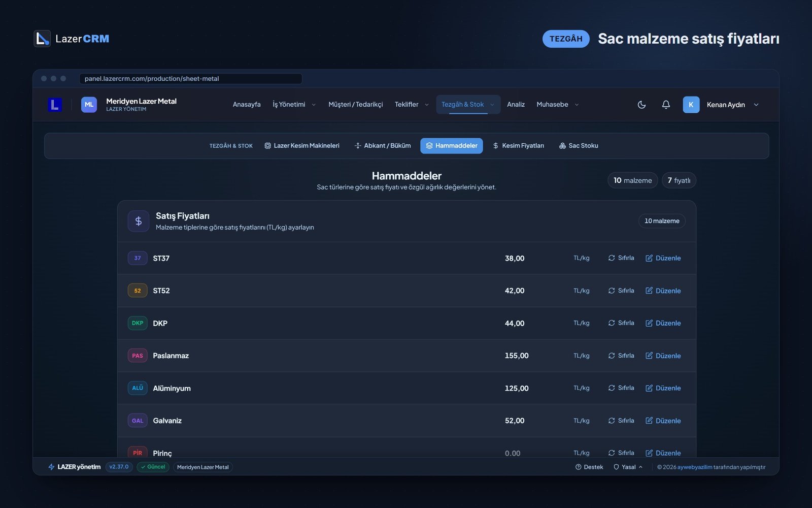Select the Hammaddeler tab
The image size is (812, 508).
452,146
